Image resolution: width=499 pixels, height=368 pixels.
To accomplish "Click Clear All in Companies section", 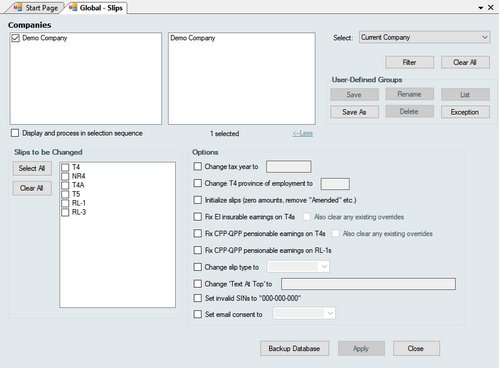I will pos(465,62).
